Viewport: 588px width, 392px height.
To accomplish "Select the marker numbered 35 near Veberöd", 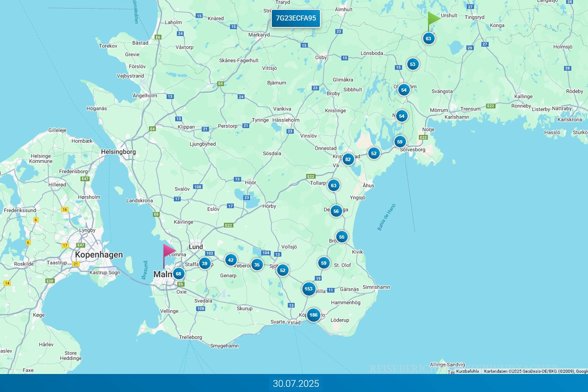I will pos(257,265).
